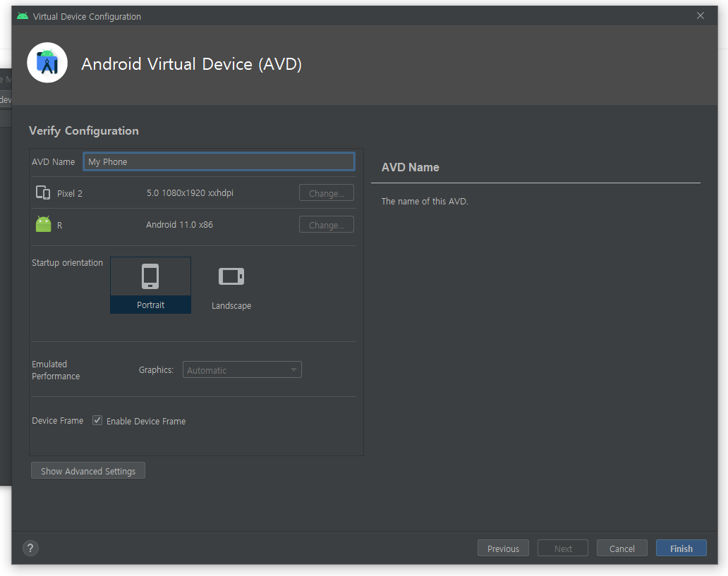Click the Pixel 2 device icon
The height and width of the screenshot is (576, 728).
click(x=43, y=192)
